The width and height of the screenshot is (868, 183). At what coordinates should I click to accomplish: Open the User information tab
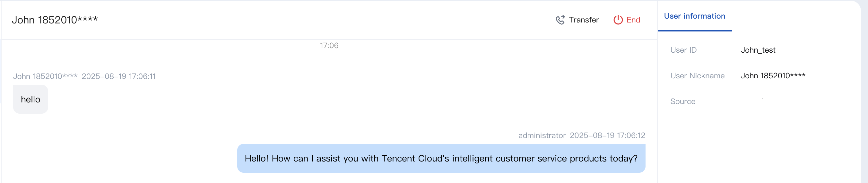pyautogui.click(x=694, y=16)
